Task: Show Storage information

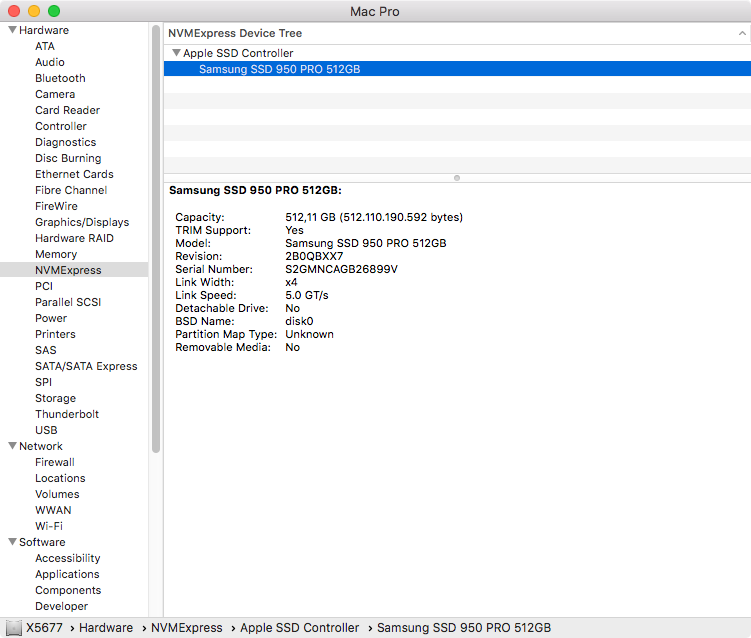Action: (x=55, y=398)
